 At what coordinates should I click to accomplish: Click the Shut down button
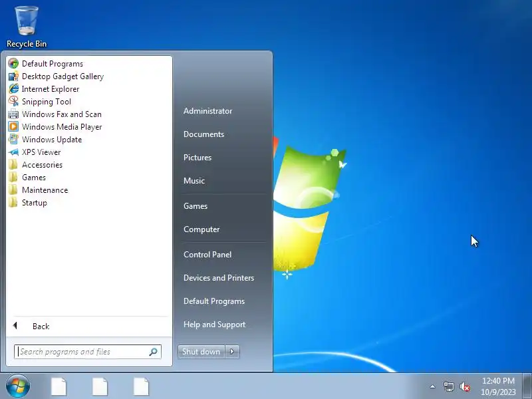point(201,352)
